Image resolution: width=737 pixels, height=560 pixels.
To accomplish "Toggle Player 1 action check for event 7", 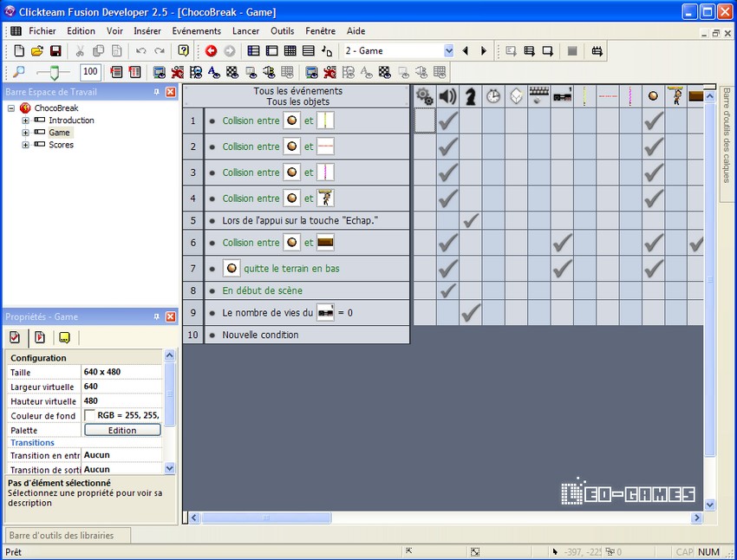I will [562, 268].
